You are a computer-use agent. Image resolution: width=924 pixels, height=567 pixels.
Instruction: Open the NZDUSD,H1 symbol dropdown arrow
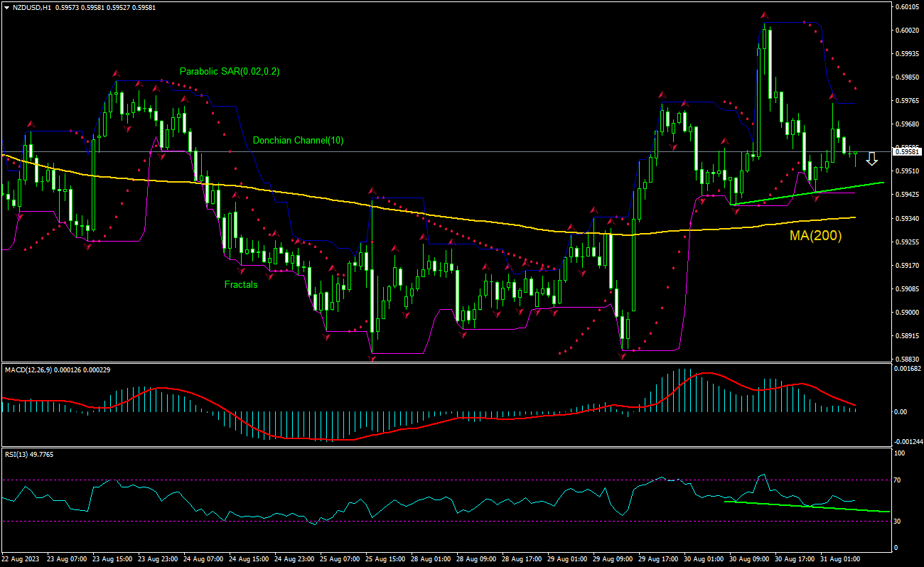coord(6,6)
